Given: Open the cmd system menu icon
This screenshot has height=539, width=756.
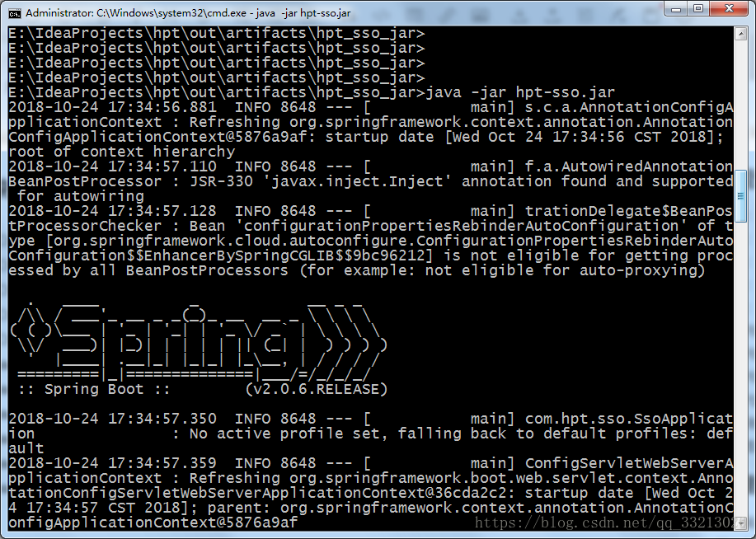Looking at the screenshot, I should click(x=15, y=13).
